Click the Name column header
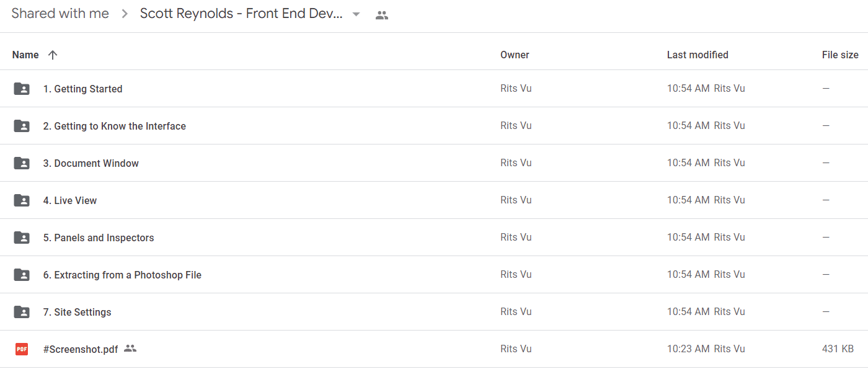 [25, 55]
